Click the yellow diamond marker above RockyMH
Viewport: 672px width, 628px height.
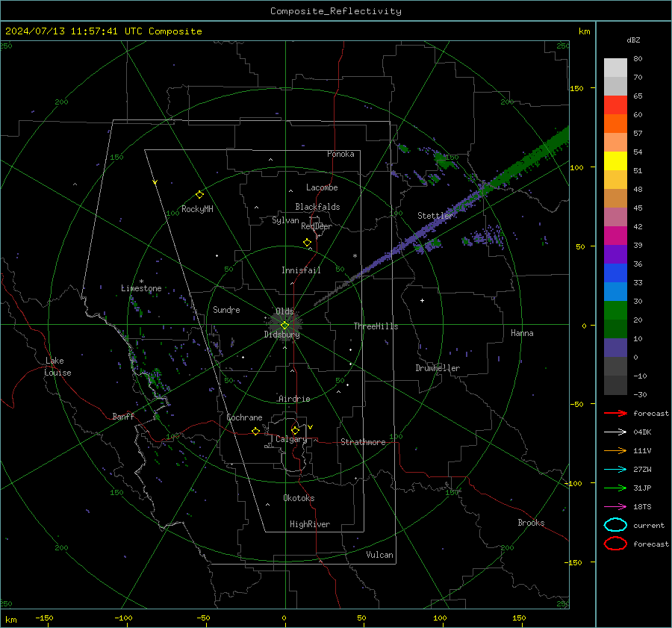[199, 195]
